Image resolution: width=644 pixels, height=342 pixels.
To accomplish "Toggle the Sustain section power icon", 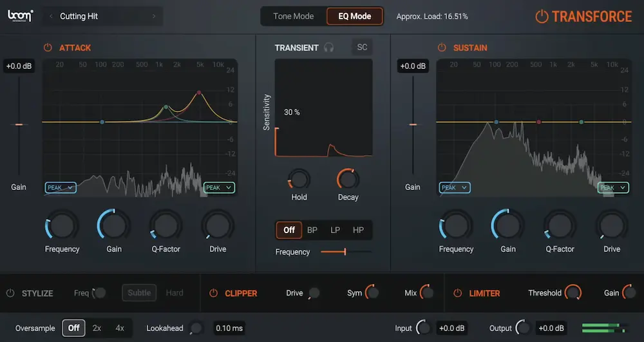I will tap(442, 48).
